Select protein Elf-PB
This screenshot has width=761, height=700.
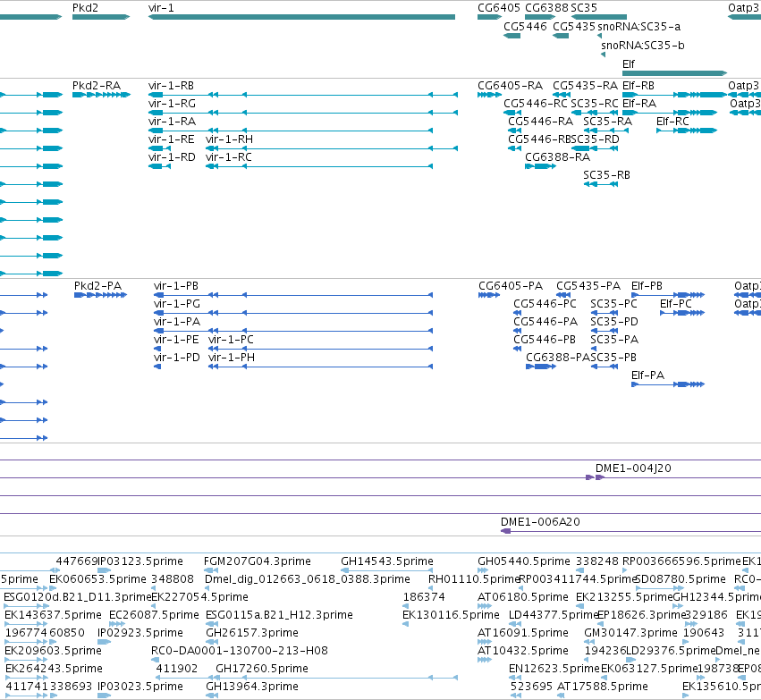coord(647,286)
